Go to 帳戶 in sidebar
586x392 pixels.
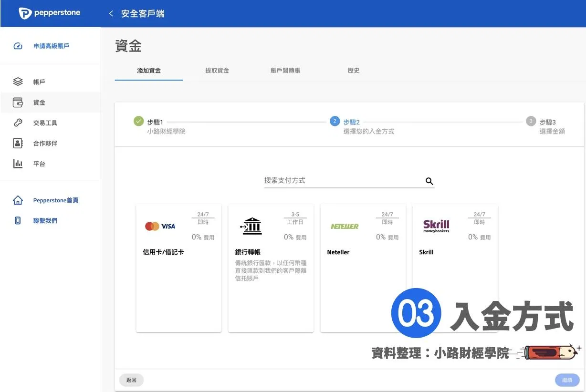click(39, 82)
